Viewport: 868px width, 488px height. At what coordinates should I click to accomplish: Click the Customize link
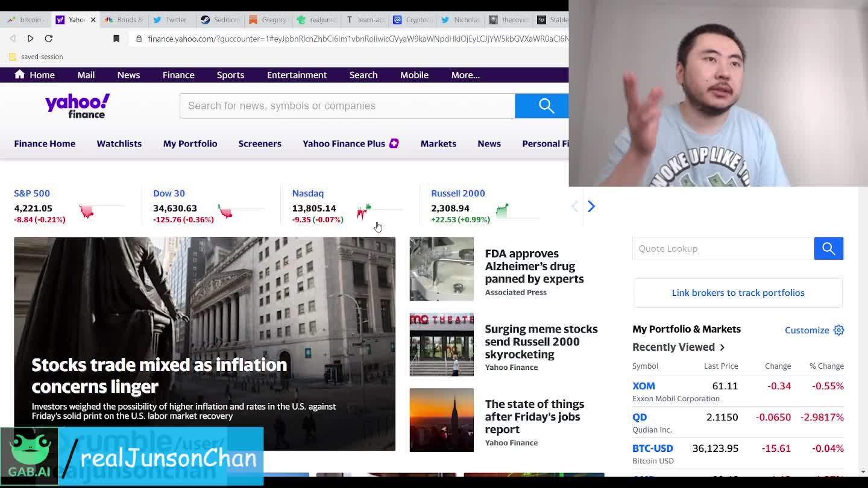pyautogui.click(x=807, y=330)
